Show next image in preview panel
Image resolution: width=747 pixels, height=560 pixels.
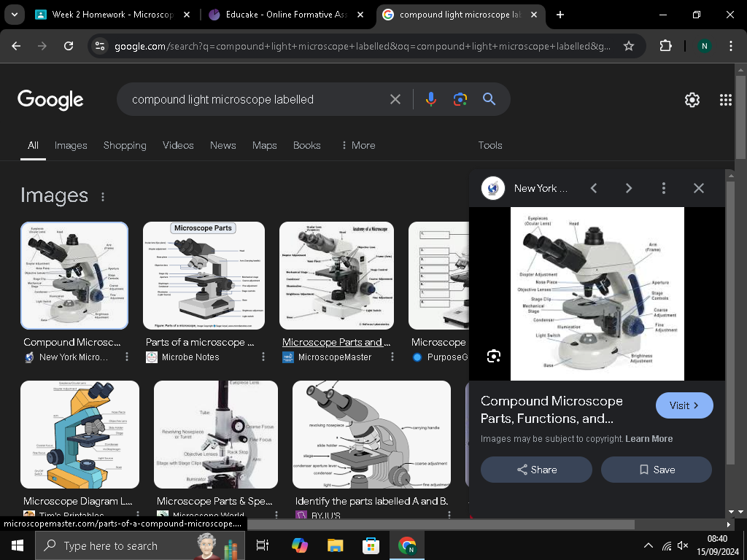(x=629, y=188)
